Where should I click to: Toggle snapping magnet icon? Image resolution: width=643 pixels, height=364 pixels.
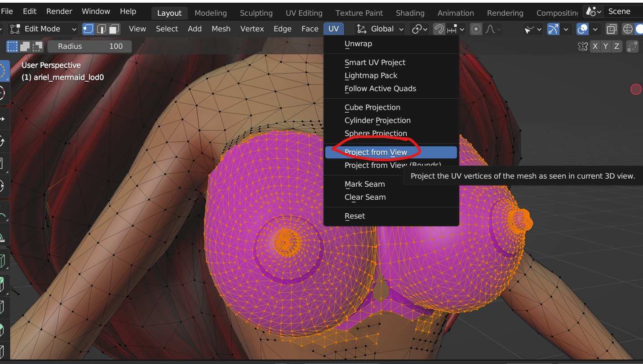[x=439, y=29]
